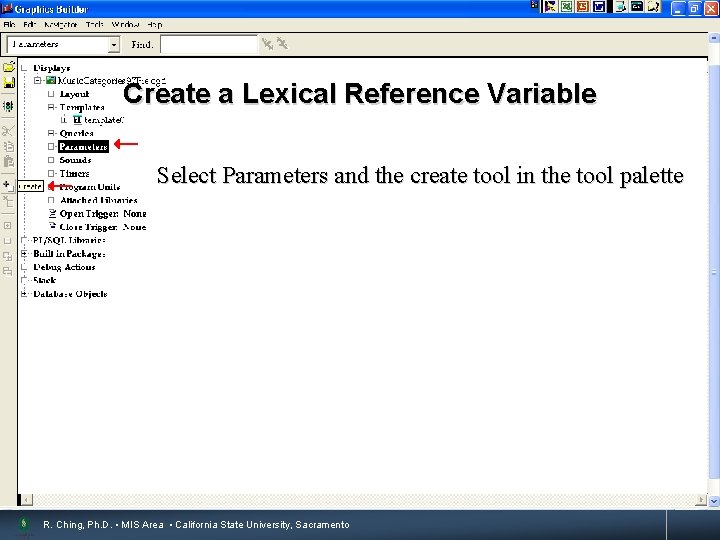
Task: Click the node box beside Layout
Action: 51,94
